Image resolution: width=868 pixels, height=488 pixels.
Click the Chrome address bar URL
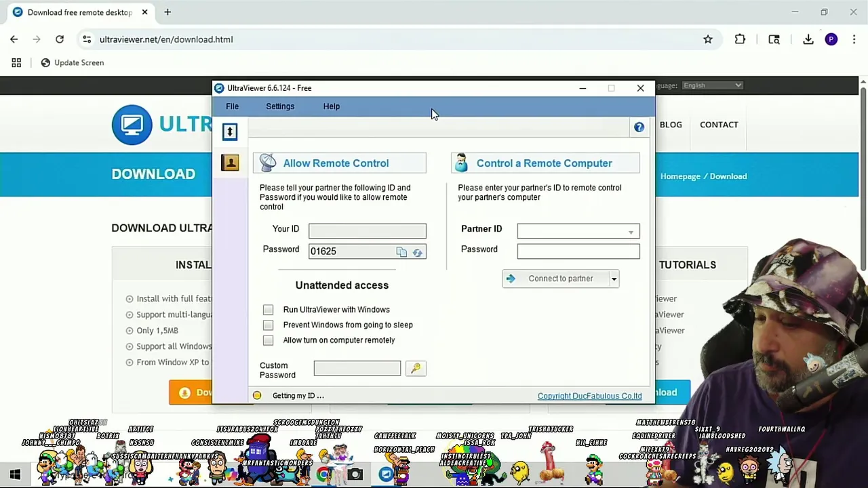[166, 39]
